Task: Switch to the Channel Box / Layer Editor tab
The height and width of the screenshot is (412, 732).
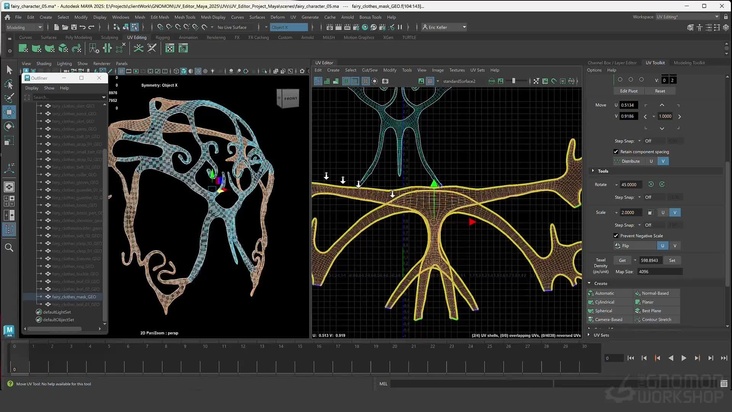Action: click(x=612, y=63)
